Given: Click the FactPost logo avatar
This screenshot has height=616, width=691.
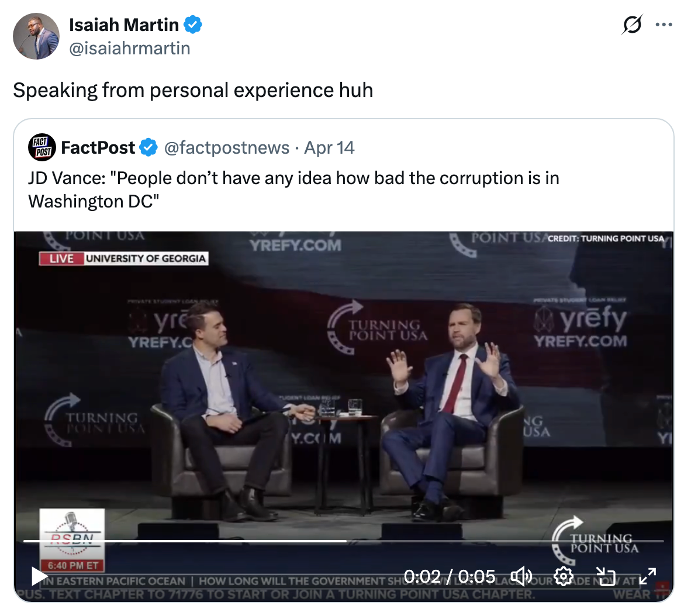Looking at the screenshot, I should click(x=42, y=147).
